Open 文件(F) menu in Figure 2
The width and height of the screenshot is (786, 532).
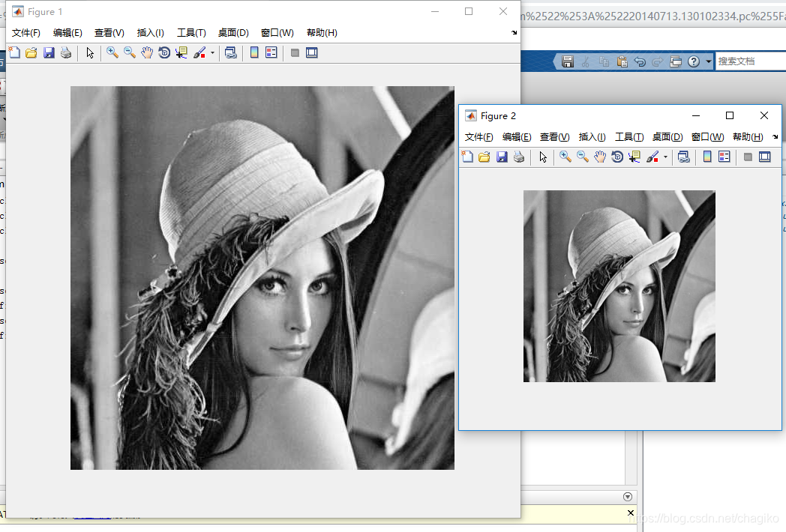click(478, 137)
